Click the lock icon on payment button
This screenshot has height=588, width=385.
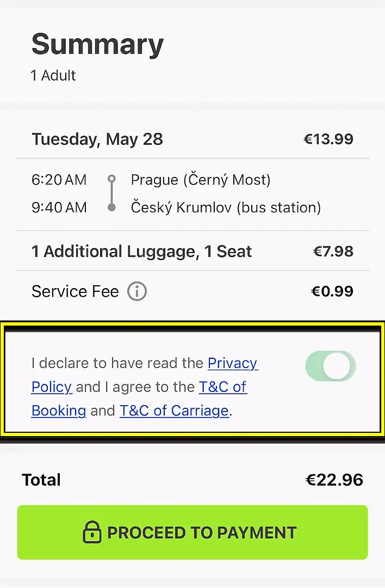click(x=92, y=532)
